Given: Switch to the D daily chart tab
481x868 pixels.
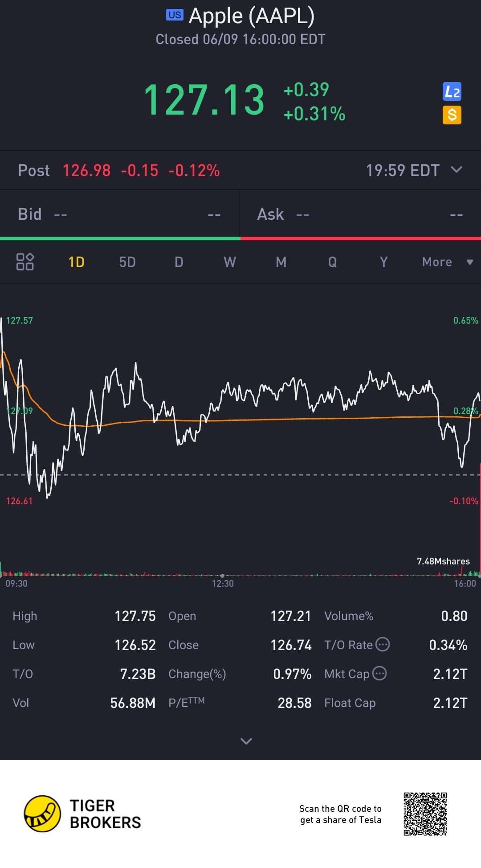Looking at the screenshot, I should point(179,262).
